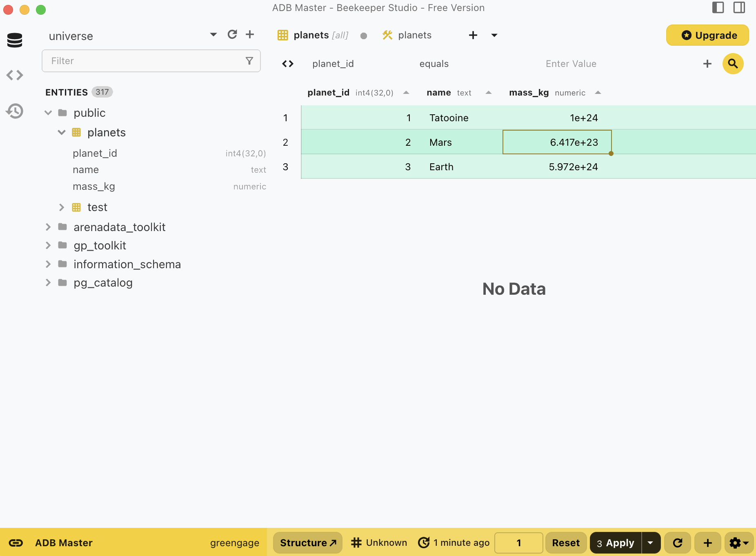
Task: Click the greengage label in status bar
Action: tap(235, 543)
